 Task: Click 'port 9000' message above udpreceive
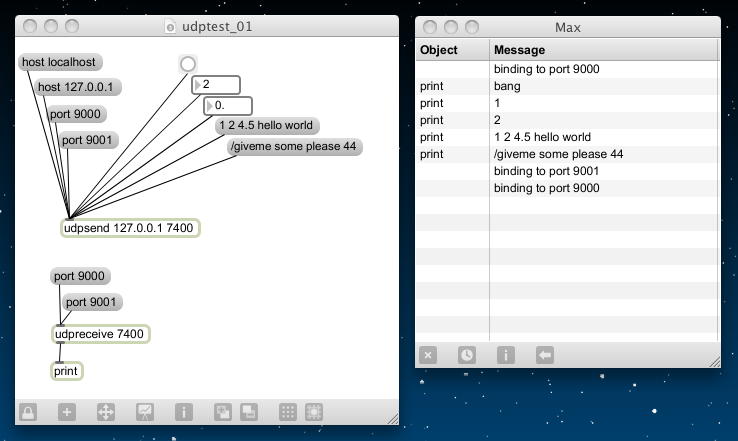coord(80,276)
